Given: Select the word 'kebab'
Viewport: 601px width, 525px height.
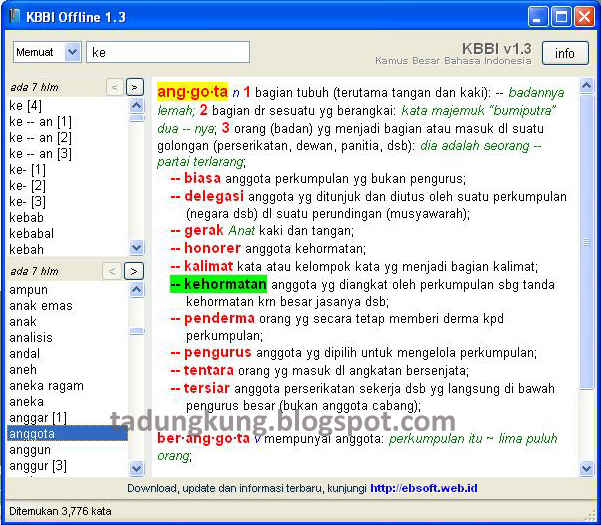Looking at the screenshot, I should [x=26, y=218].
